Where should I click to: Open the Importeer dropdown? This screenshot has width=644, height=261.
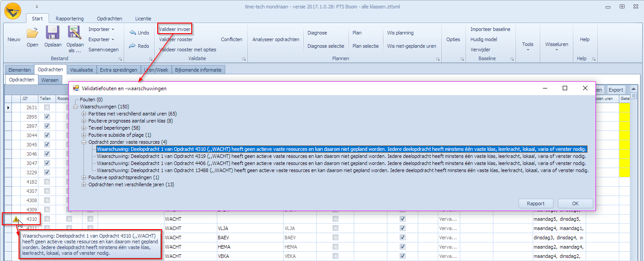tap(101, 29)
